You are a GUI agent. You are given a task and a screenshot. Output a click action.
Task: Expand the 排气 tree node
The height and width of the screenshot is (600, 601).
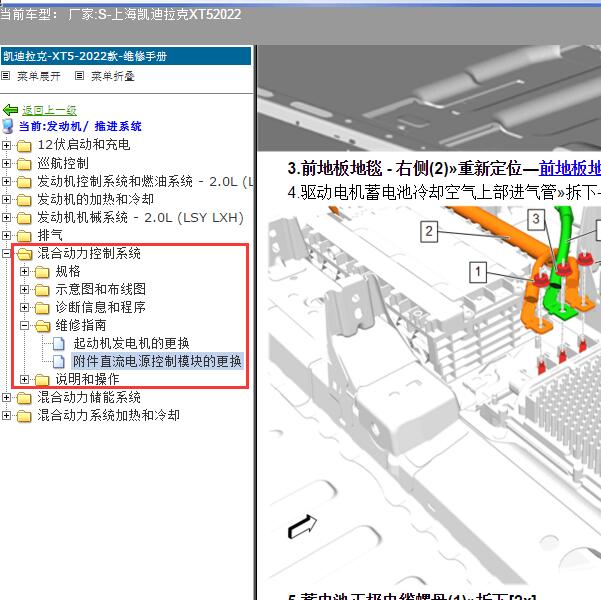(6, 235)
